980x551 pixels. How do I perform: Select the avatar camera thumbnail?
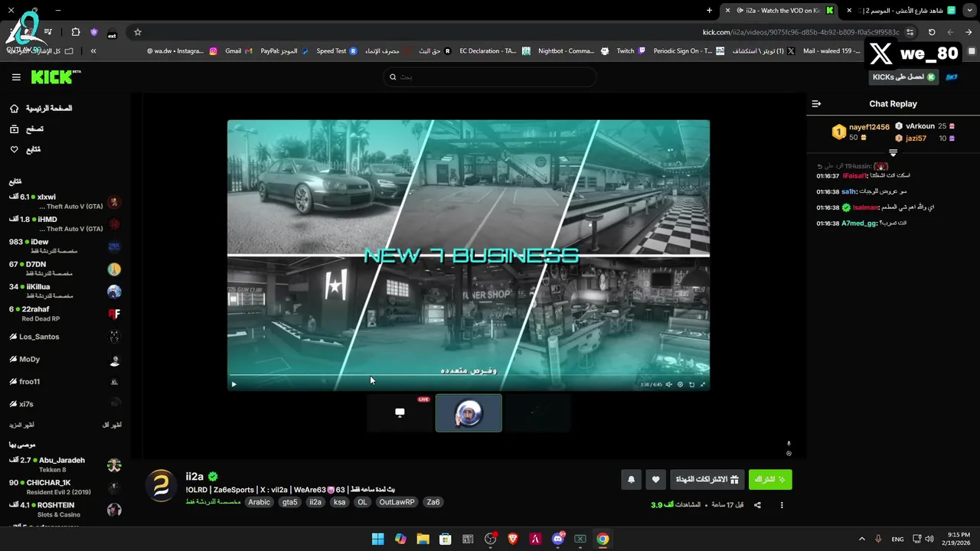click(469, 413)
